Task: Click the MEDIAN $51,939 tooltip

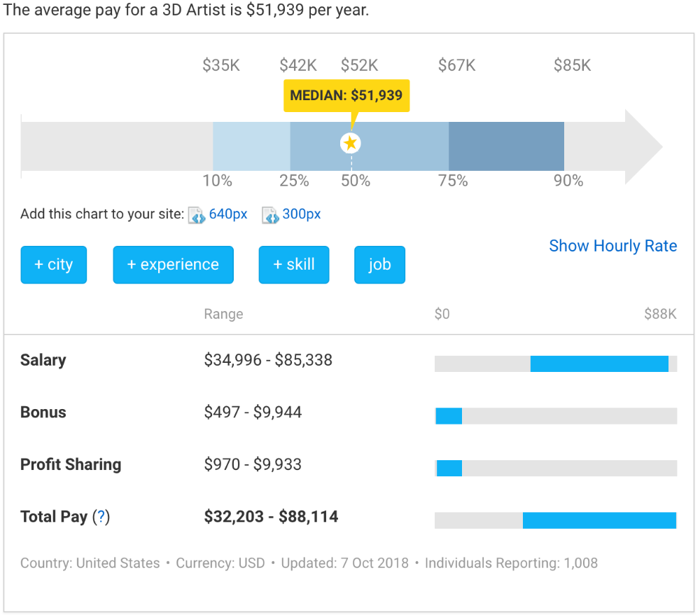Action: point(346,95)
